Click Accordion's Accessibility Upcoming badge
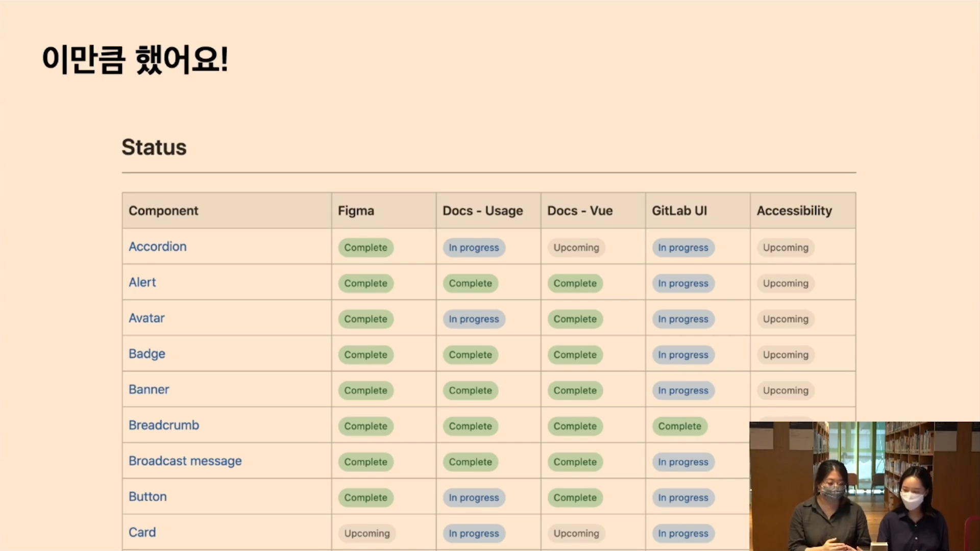 pyautogui.click(x=785, y=247)
